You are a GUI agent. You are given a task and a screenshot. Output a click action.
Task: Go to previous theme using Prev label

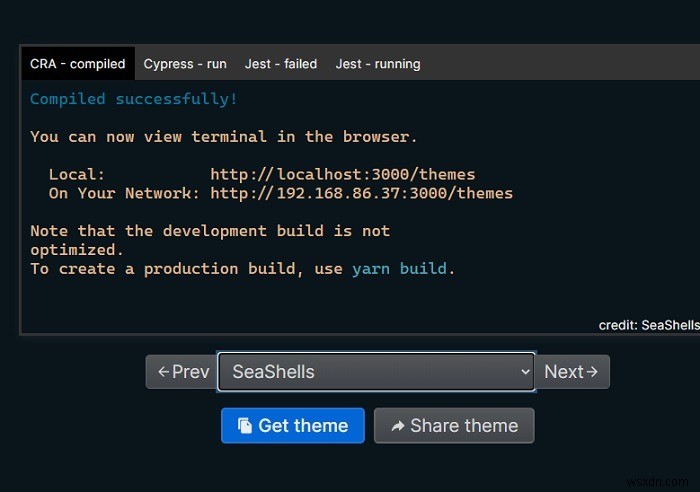pyautogui.click(x=191, y=371)
